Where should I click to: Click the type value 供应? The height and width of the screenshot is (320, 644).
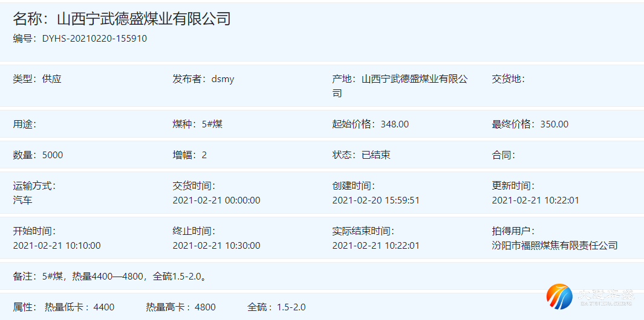pyautogui.click(x=52, y=79)
